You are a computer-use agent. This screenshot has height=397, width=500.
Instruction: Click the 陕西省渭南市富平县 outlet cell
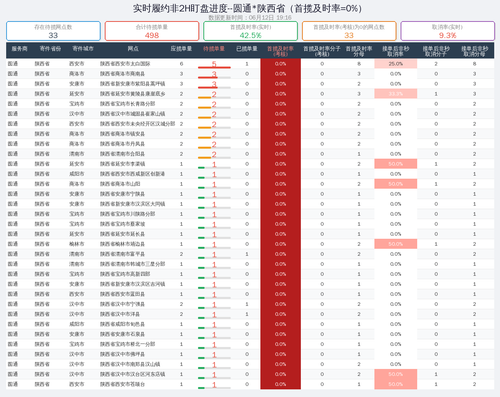[x=122, y=254]
